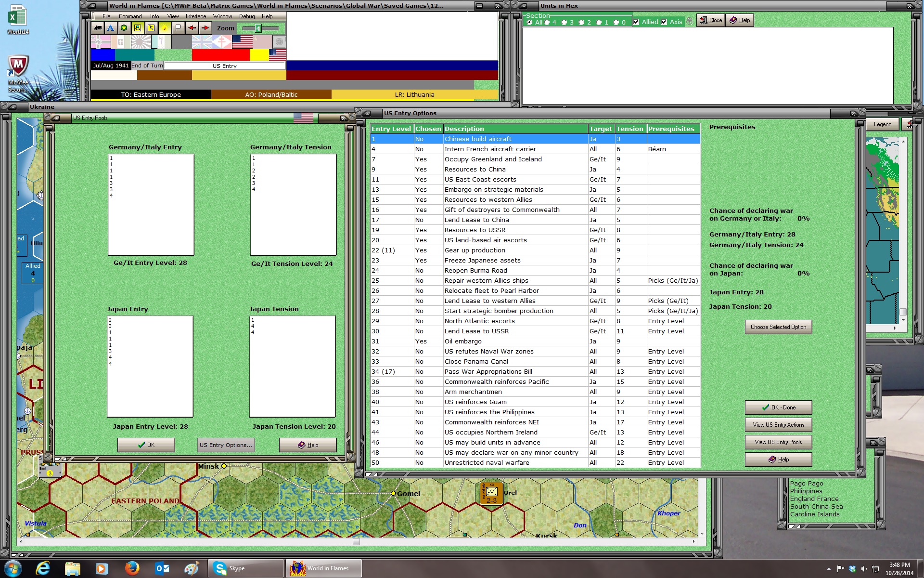
Task: Open the Interface menu
Action: (196, 16)
